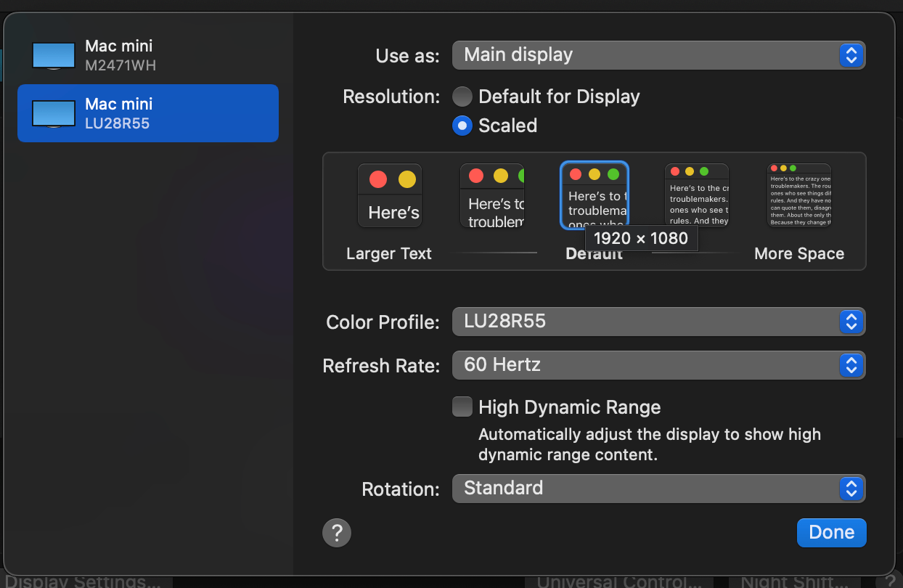903x588 pixels.
Task: Click the Done button
Action: pyautogui.click(x=831, y=532)
